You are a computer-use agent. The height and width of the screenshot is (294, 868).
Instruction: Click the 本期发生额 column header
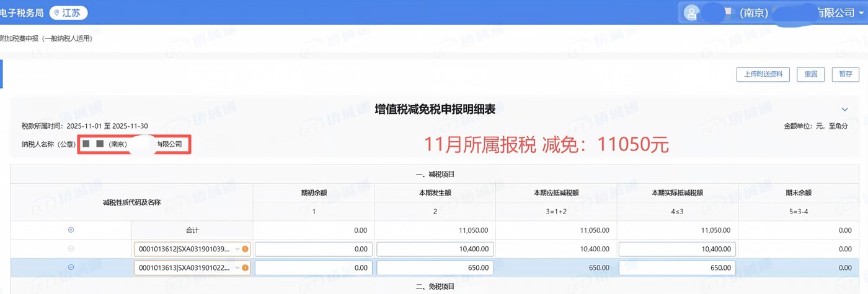pos(435,192)
